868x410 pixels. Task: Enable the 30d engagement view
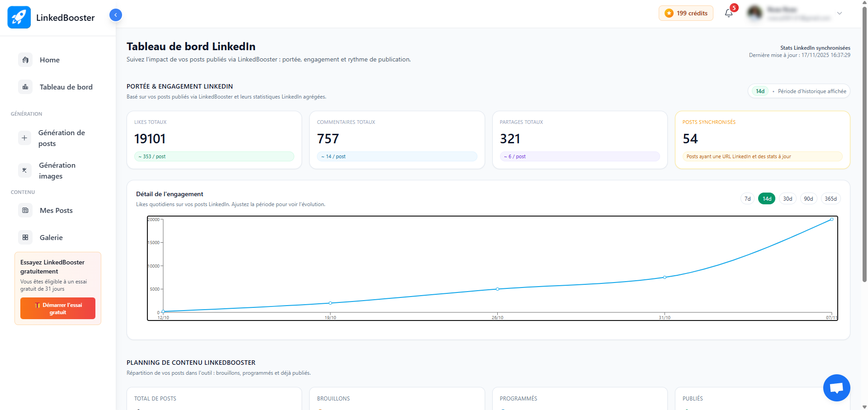[787, 198]
